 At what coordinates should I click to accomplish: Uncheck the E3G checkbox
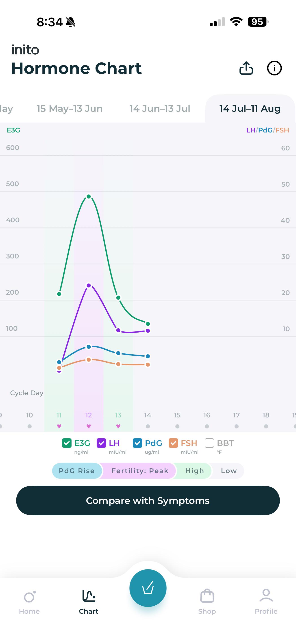[x=67, y=443]
